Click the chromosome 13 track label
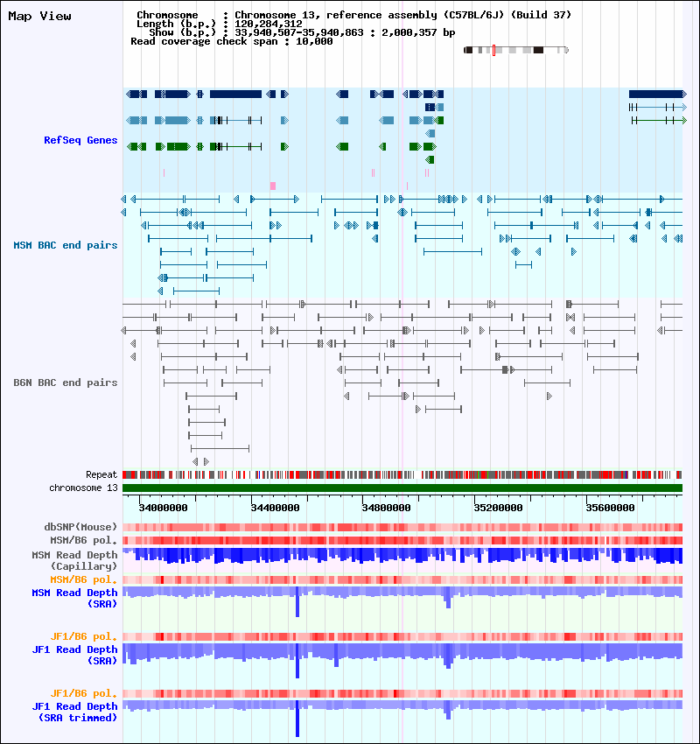700x744 pixels. tap(83, 488)
